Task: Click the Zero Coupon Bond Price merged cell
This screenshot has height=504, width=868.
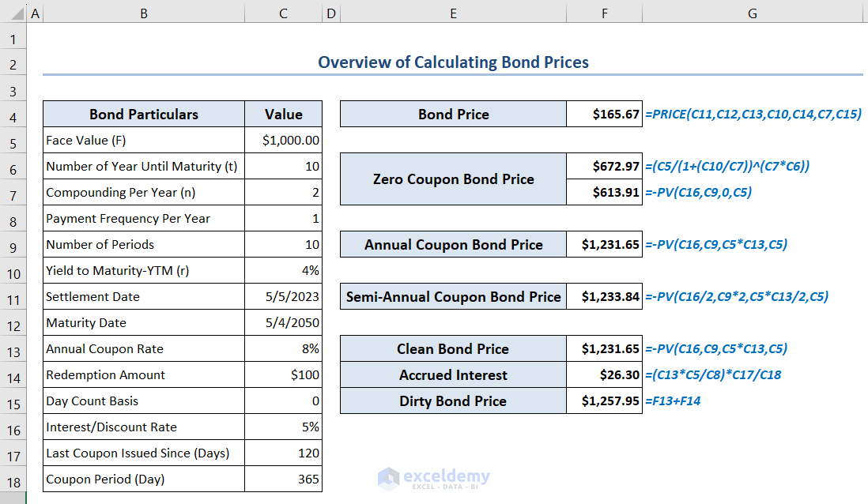Action: pyautogui.click(x=453, y=179)
